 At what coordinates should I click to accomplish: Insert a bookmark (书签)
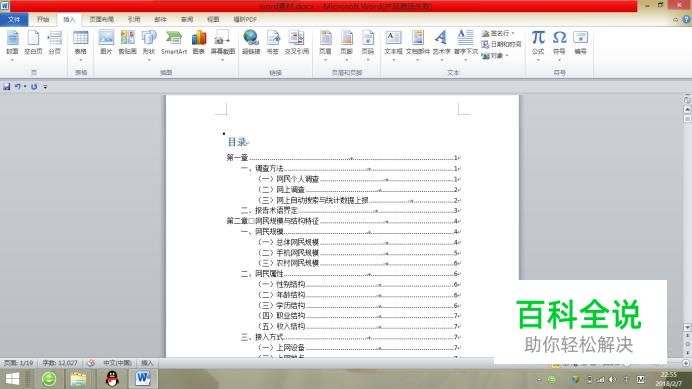click(273, 43)
